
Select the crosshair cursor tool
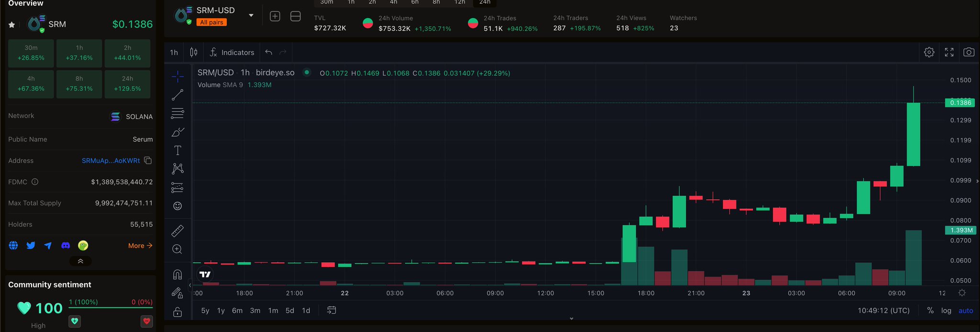click(x=178, y=76)
